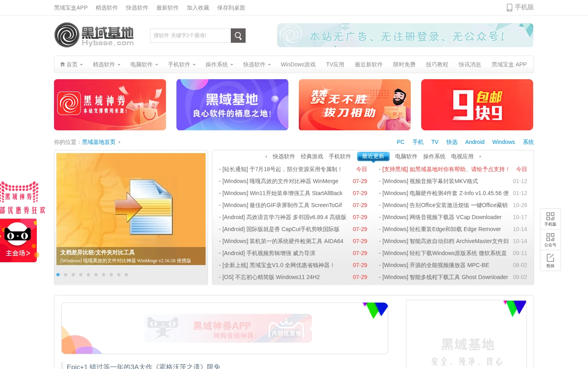This screenshot has height=369, width=588.
Task: Select the 最近更新 tab
Action: (x=373, y=156)
